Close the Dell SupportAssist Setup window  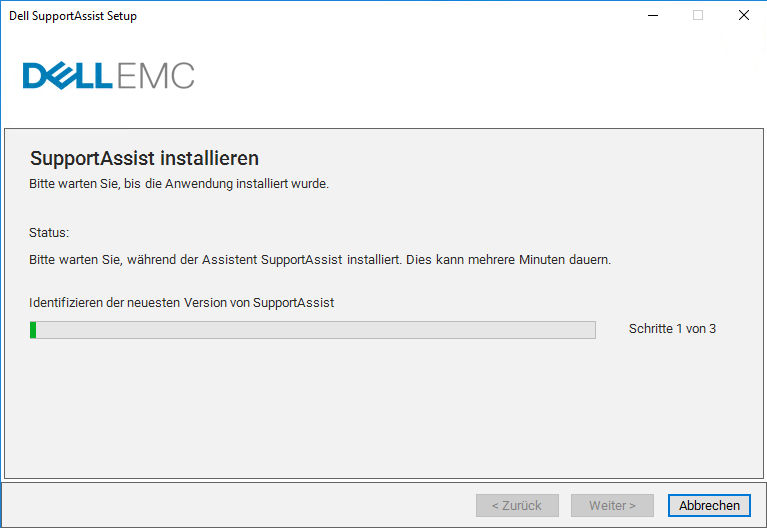[x=744, y=15]
